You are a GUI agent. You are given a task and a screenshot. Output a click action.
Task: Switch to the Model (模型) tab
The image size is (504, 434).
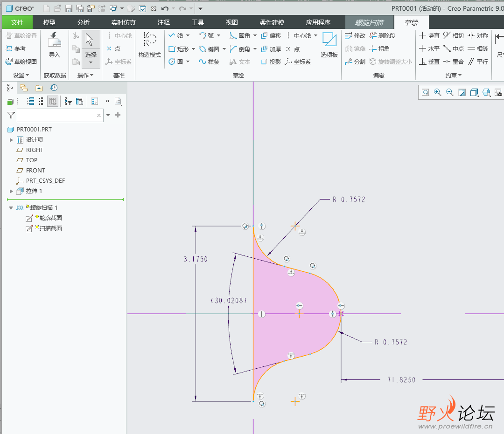coord(49,22)
